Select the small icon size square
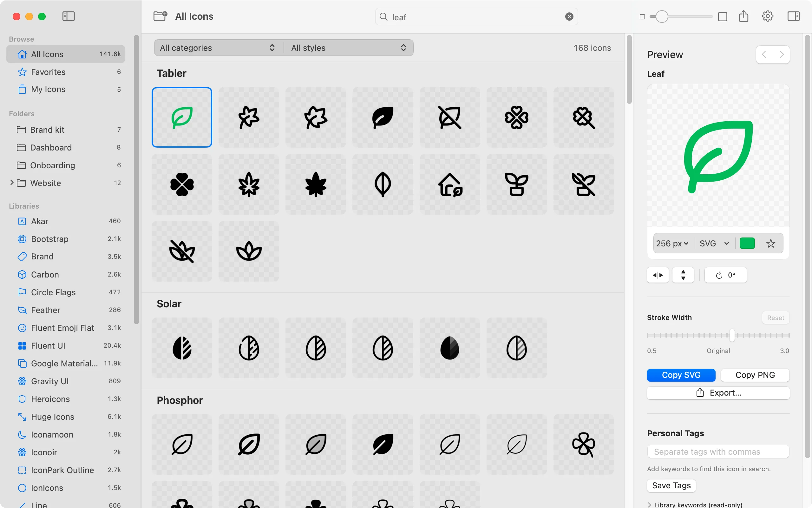812x508 pixels. 642,17
